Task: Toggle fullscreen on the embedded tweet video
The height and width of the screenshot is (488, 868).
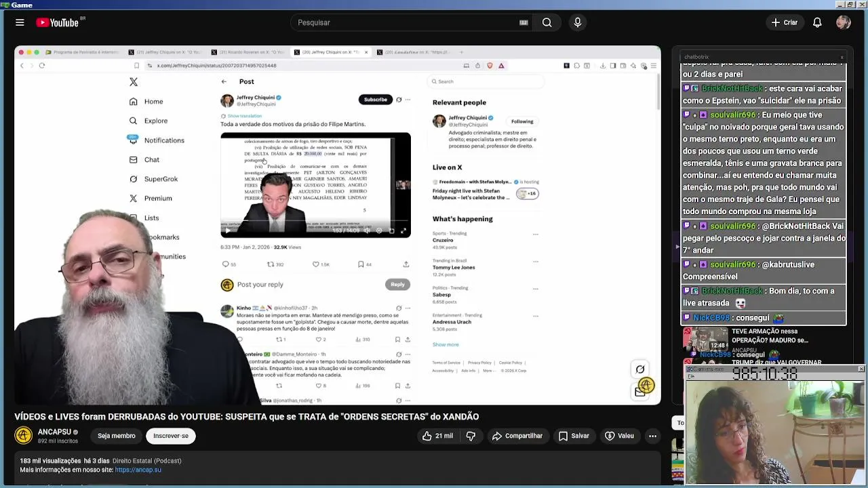Action: tap(403, 231)
